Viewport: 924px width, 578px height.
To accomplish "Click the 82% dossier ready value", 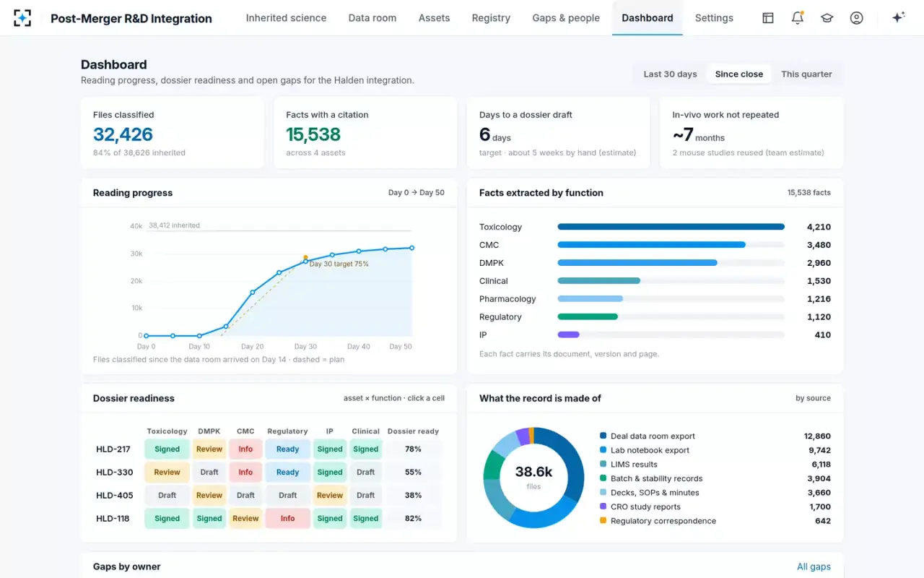I will (413, 518).
